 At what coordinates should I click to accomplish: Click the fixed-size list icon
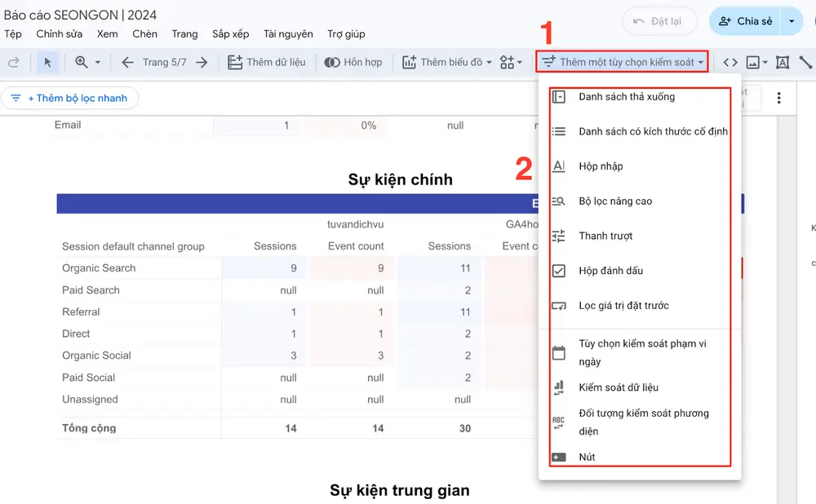point(558,131)
